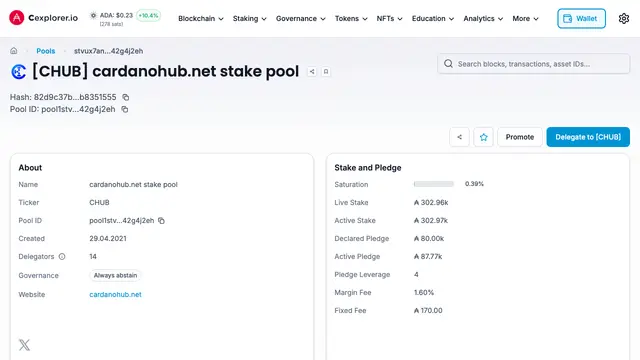Click the ticker value CHUB
The width and height of the screenshot is (640, 360).
click(x=99, y=202)
